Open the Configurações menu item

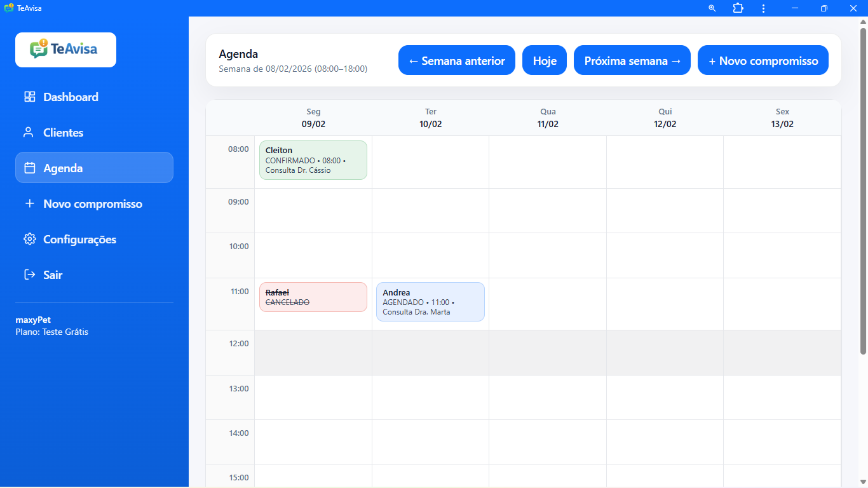tap(94, 240)
